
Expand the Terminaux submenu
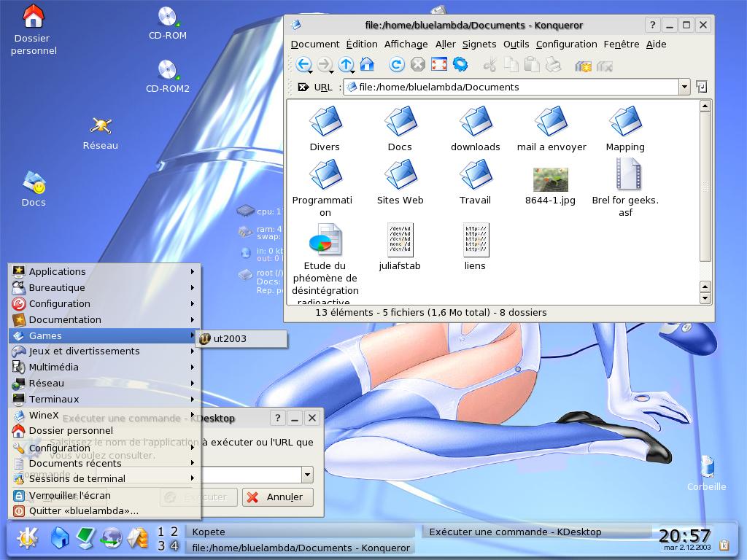point(105,399)
